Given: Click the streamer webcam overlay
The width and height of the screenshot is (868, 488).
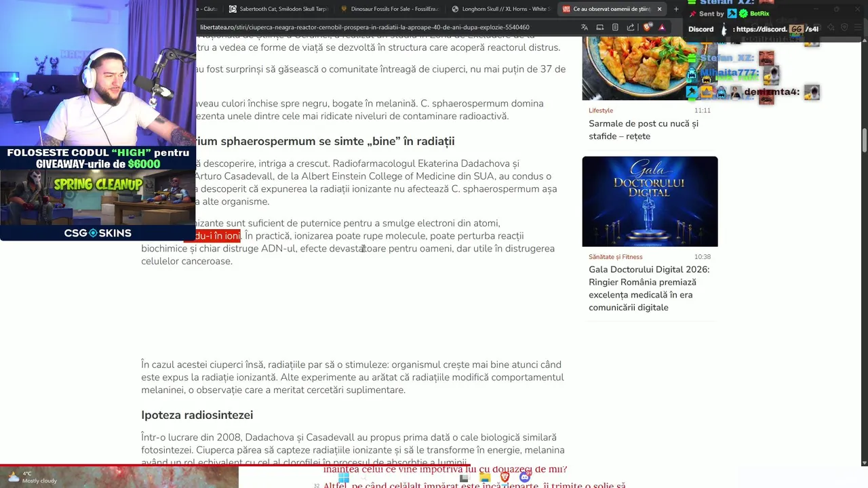Looking at the screenshot, I should tap(98, 73).
